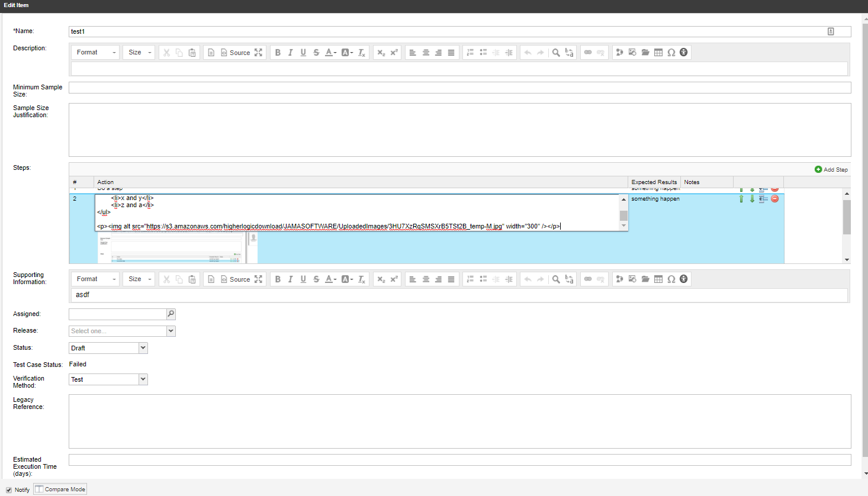Toggle italic formatting in the Description editor
Screen dimensions: 868x496
(290, 52)
